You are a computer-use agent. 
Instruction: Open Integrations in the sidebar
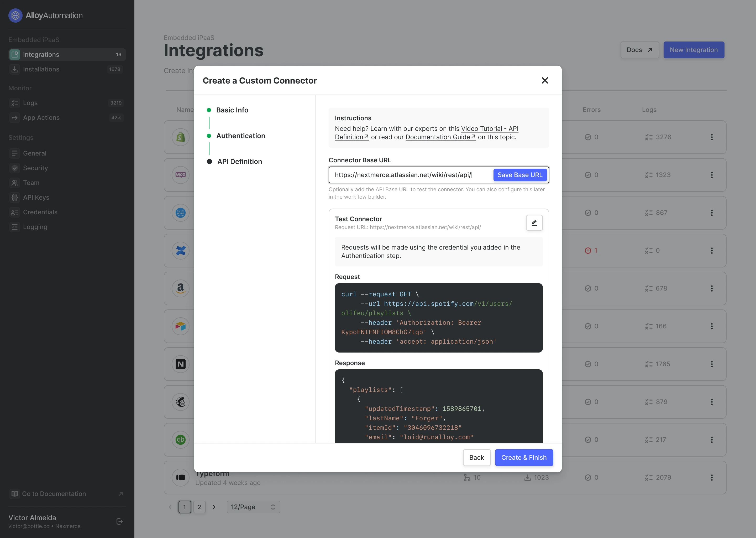click(x=67, y=54)
